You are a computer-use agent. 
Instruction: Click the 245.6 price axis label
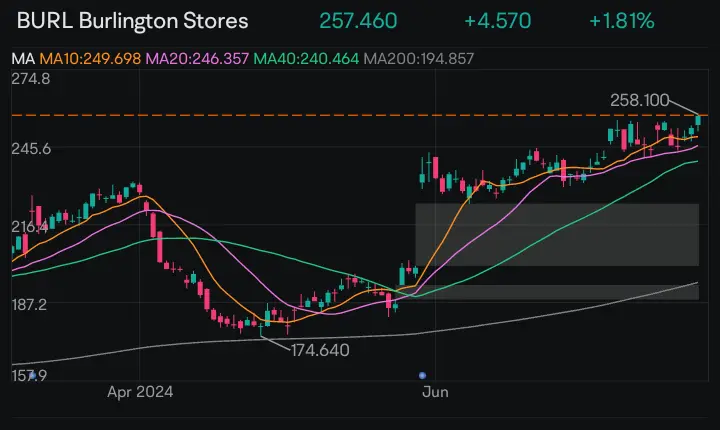pyautogui.click(x=31, y=149)
